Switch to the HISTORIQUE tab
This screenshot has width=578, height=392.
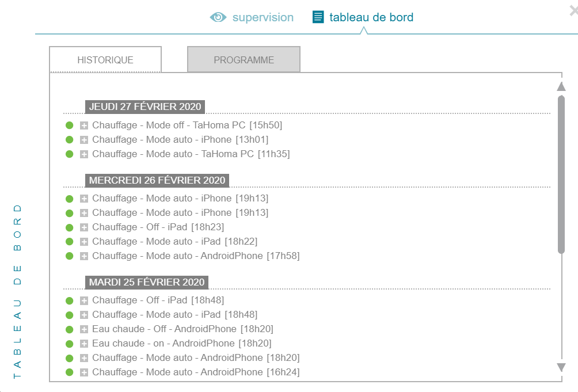click(105, 60)
